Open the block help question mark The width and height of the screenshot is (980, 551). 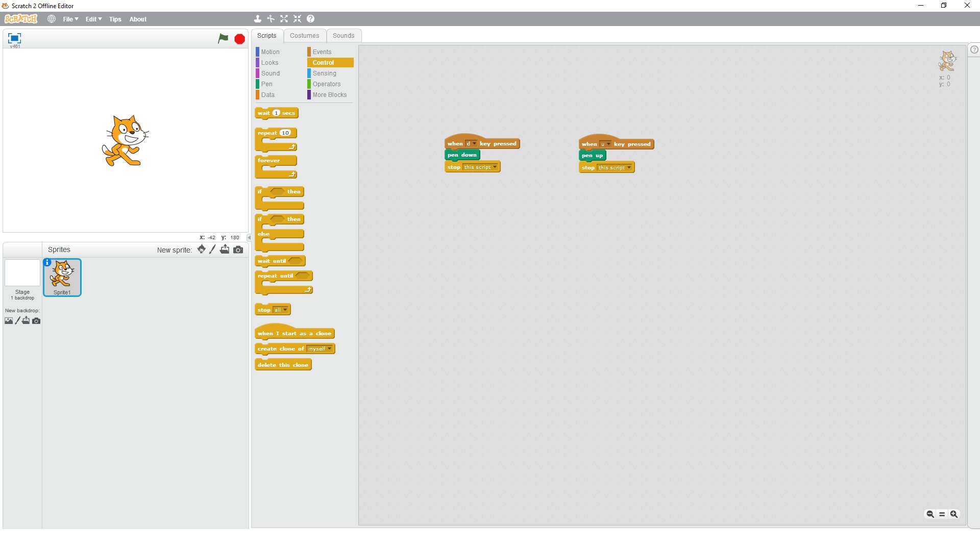(x=310, y=19)
